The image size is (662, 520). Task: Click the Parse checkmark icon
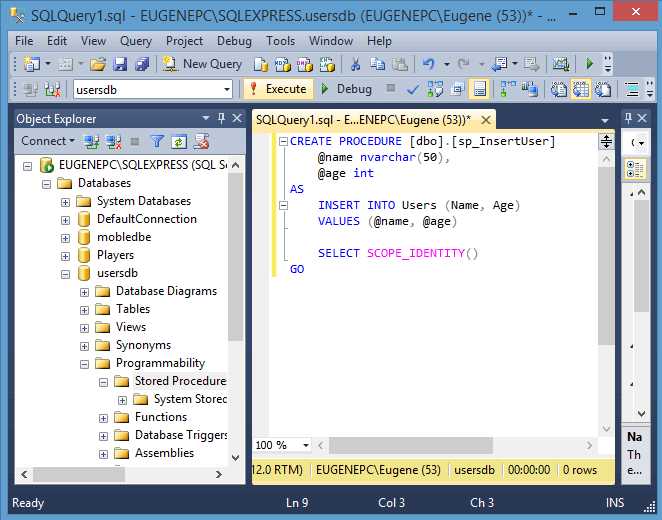(414, 89)
